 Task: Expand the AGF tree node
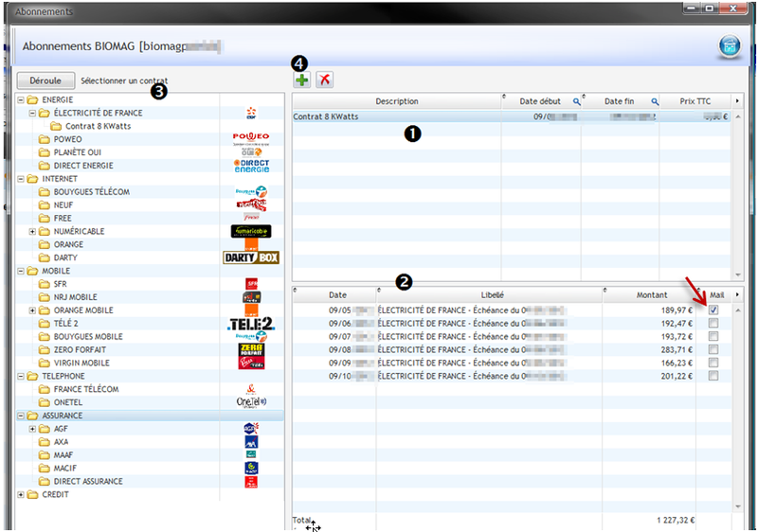[32, 429]
